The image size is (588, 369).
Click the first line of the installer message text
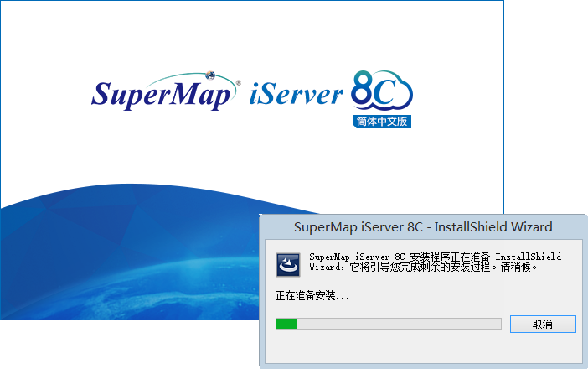[435, 256]
